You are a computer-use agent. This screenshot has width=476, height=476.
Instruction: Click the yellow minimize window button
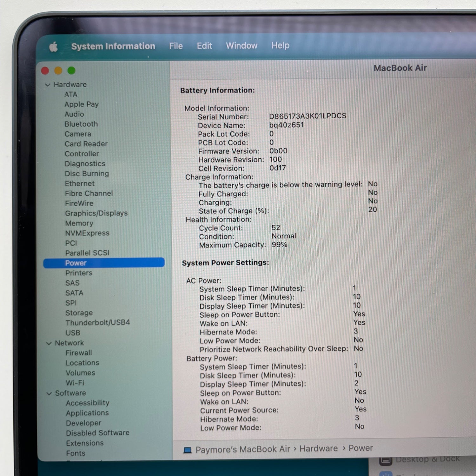[x=58, y=70]
